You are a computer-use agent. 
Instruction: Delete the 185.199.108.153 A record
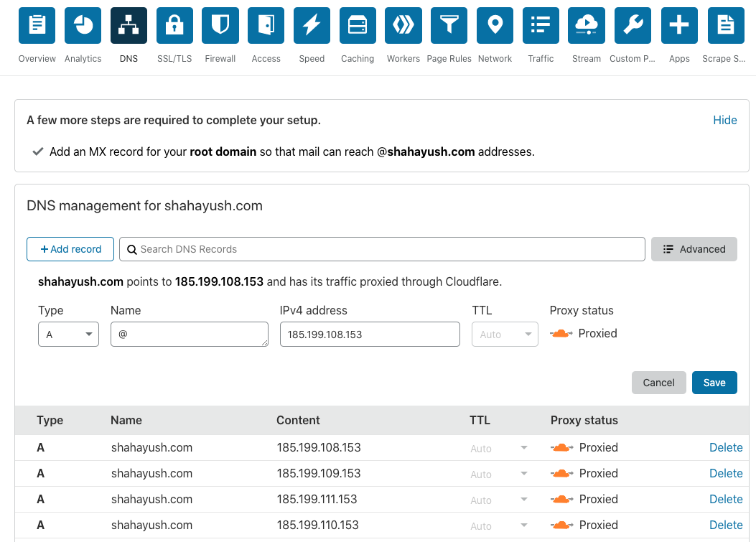coord(726,447)
